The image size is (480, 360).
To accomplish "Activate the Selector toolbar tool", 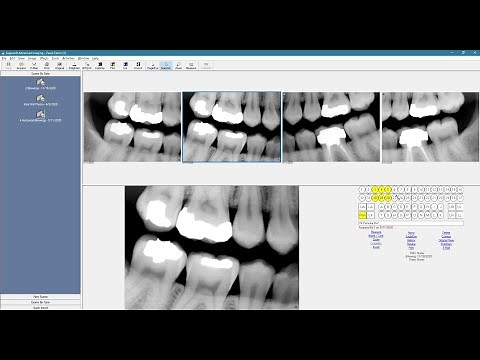I will (x=166, y=66).
